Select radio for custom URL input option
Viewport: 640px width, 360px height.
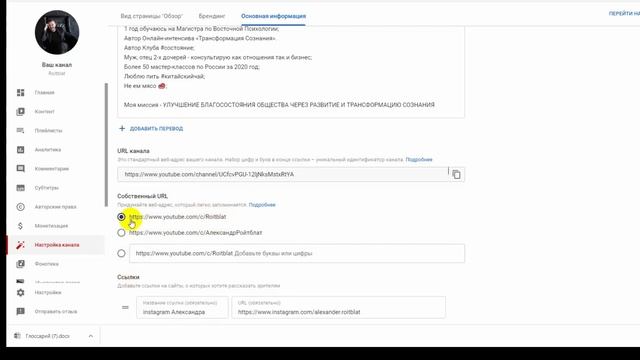(121, 253)
